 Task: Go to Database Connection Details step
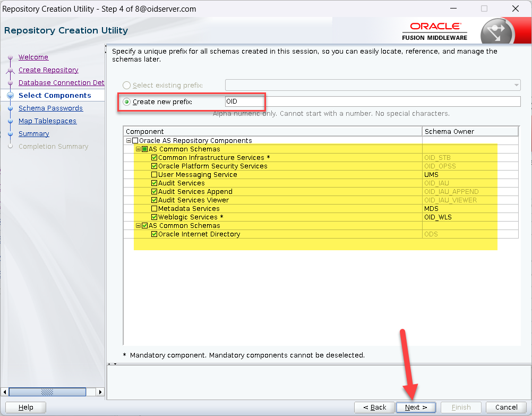tap(61, 83)
